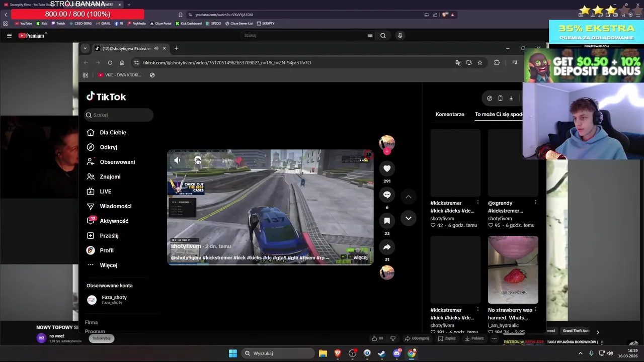Dislike the YouTube video
Image resolution: width=644 pixels, height=362 pixels.
(x=393, y=338)
